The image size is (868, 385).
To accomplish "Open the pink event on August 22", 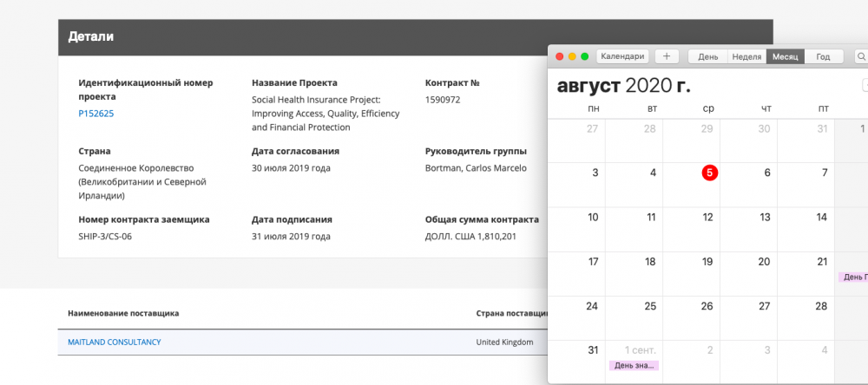I will pyautogui.click(x=852, y=277).
